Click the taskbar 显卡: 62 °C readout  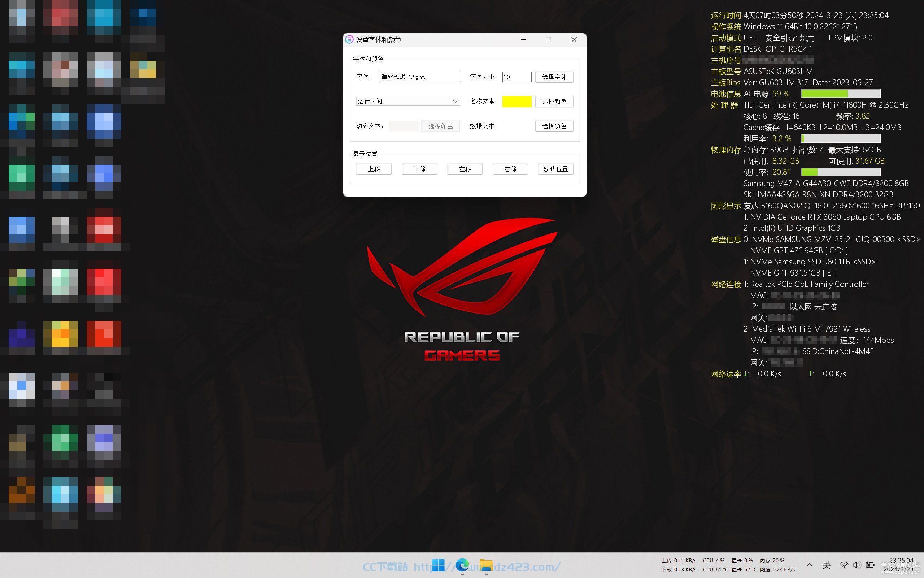[744, 570]
